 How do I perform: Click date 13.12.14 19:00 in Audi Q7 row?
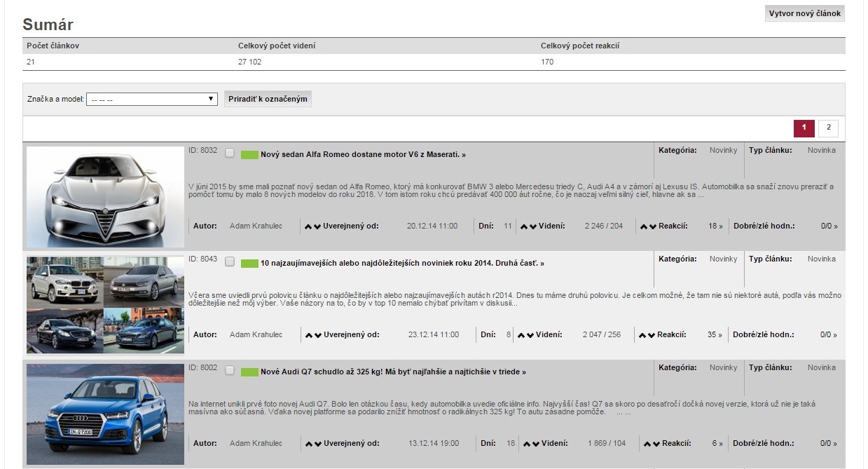(434, 444)
